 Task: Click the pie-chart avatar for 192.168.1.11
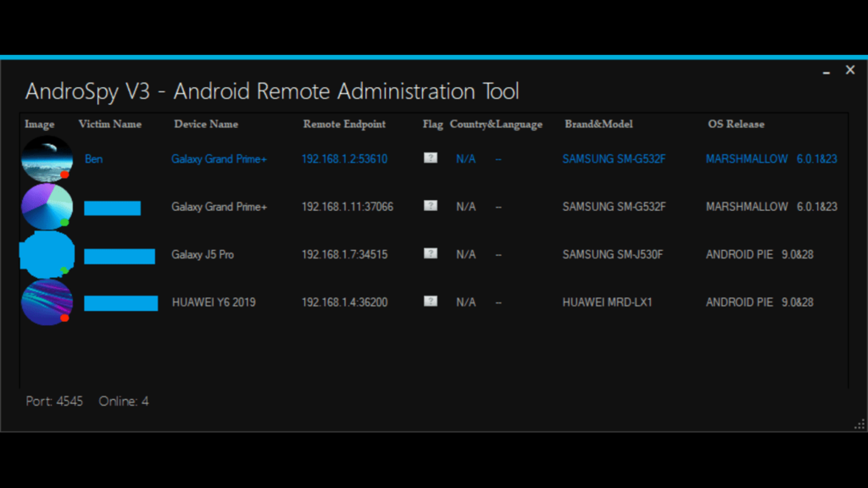(x=47, y=207)
